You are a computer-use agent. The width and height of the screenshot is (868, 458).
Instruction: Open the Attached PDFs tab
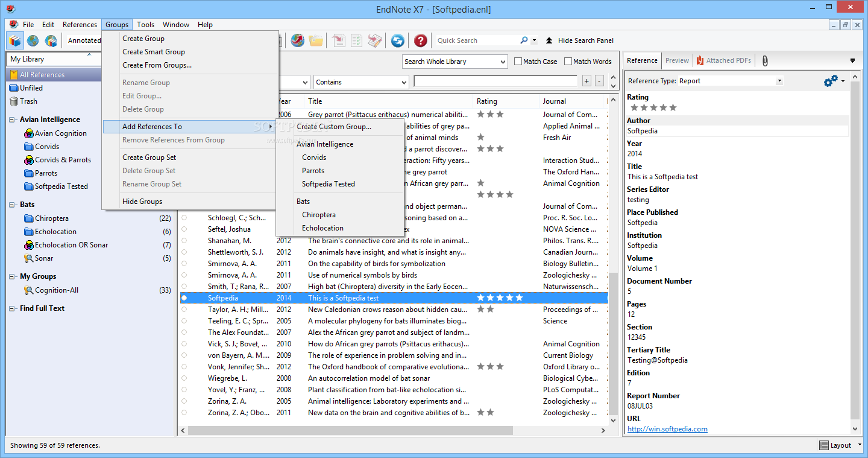[724, 60]
